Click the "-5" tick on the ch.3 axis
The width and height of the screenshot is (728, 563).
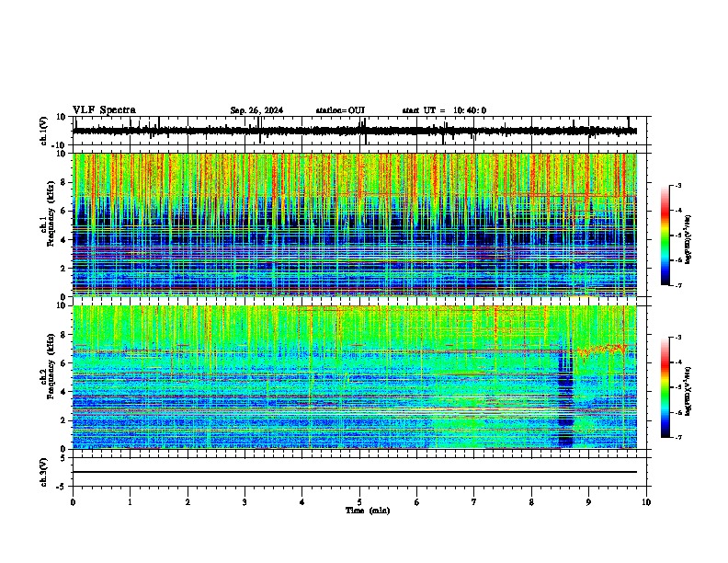coord(62,487)
